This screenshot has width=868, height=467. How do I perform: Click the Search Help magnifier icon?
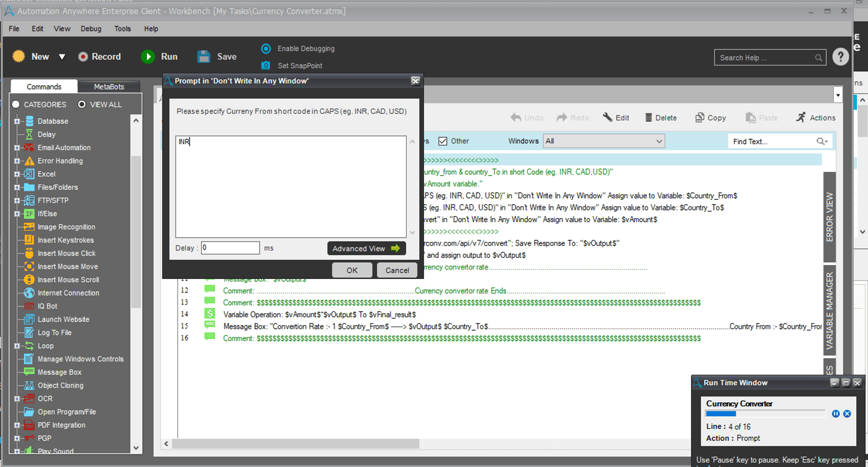pyautogui.click(x=818, y=58)
